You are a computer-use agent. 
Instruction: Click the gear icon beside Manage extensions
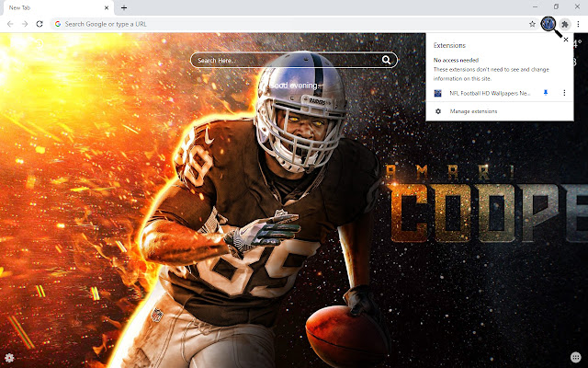[x=438, y=111]
